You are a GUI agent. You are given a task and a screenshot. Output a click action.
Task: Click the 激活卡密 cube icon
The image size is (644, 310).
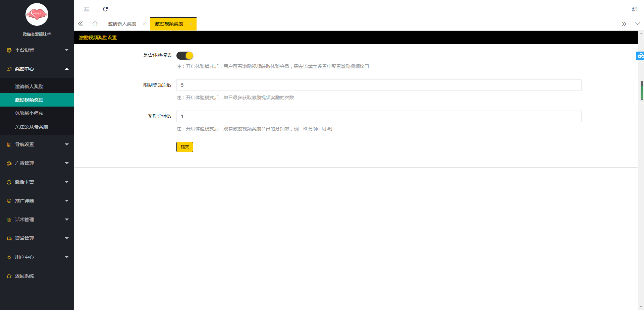tap(9, 182)
